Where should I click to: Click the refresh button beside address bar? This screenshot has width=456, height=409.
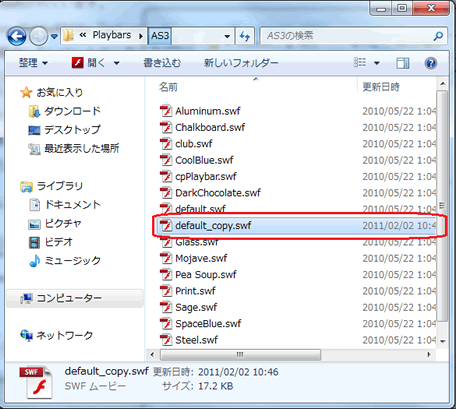click(x=245, y=36)
